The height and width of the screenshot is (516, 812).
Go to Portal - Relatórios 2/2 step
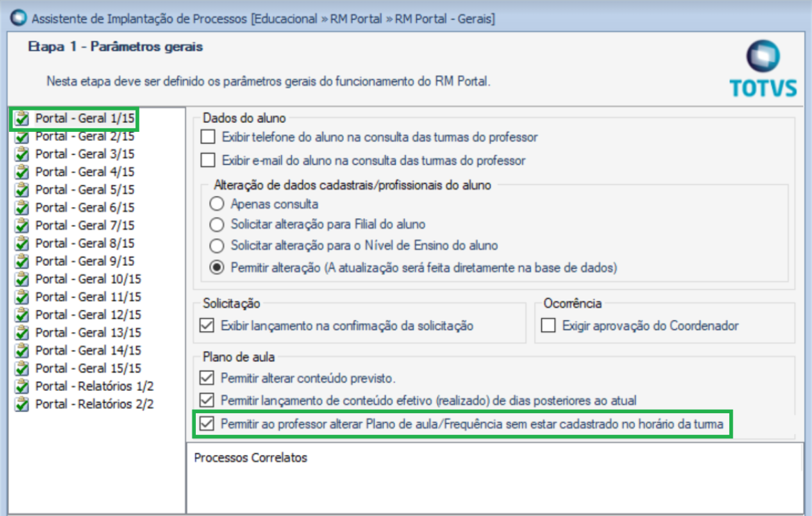[94, 404]
